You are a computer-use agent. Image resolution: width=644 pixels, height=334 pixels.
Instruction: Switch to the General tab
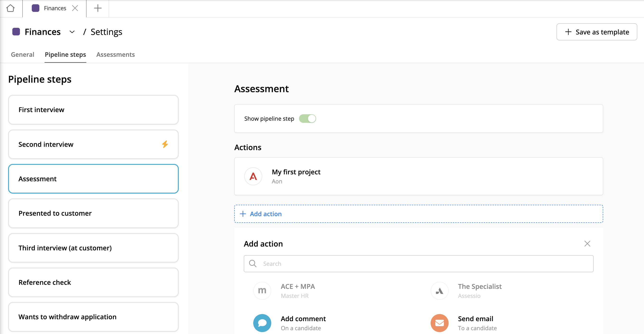click(23, 54)
